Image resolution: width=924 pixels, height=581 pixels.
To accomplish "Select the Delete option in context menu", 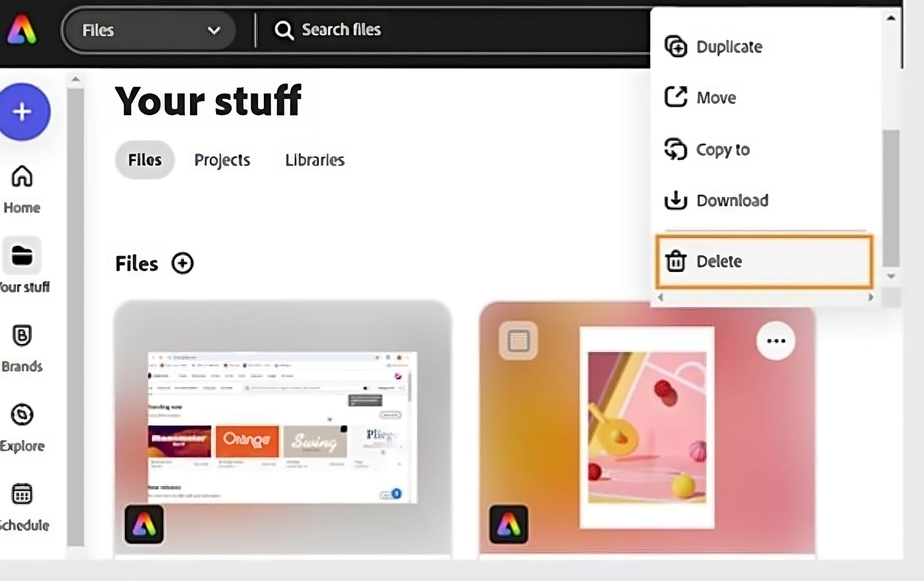I will tap(764, 261).
